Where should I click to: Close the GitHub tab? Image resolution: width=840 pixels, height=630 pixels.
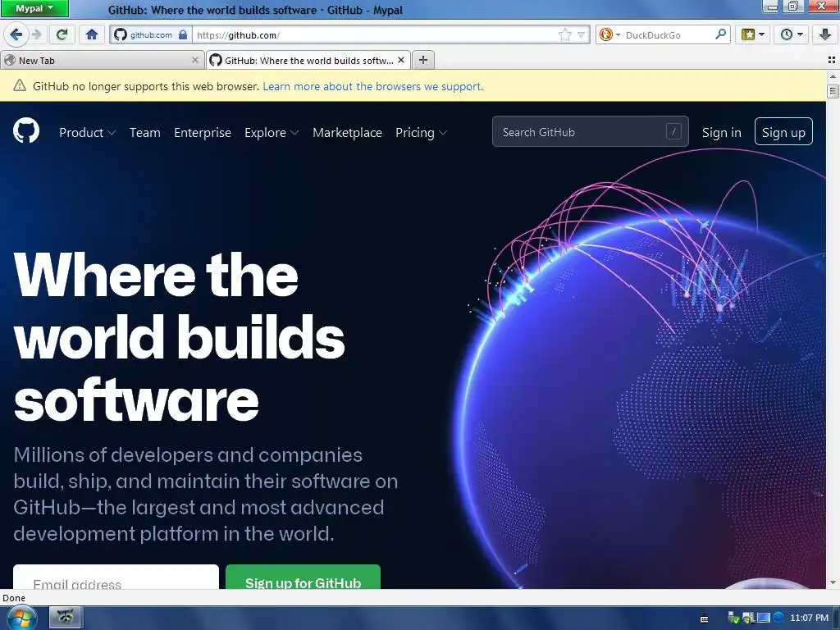(400, 60)
